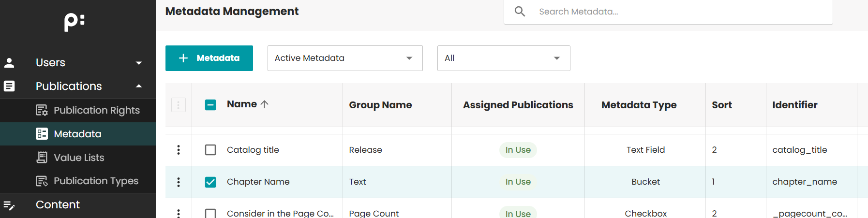Click 'Consider in the Page Co...' name cell
Screen dimensions: 868x218
(x=280, y=213)
